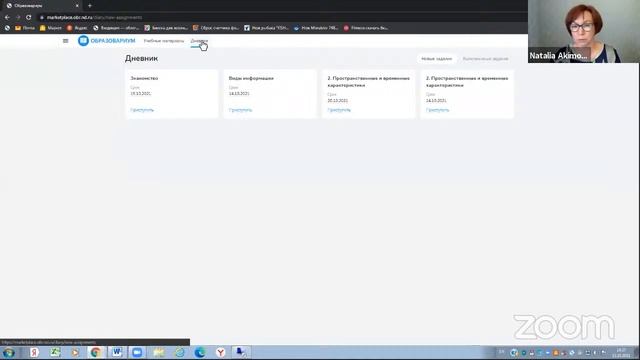Open the last taskbar app beside Yandex Browser
The height and width of the screenshot is (360, 640).
242,352
